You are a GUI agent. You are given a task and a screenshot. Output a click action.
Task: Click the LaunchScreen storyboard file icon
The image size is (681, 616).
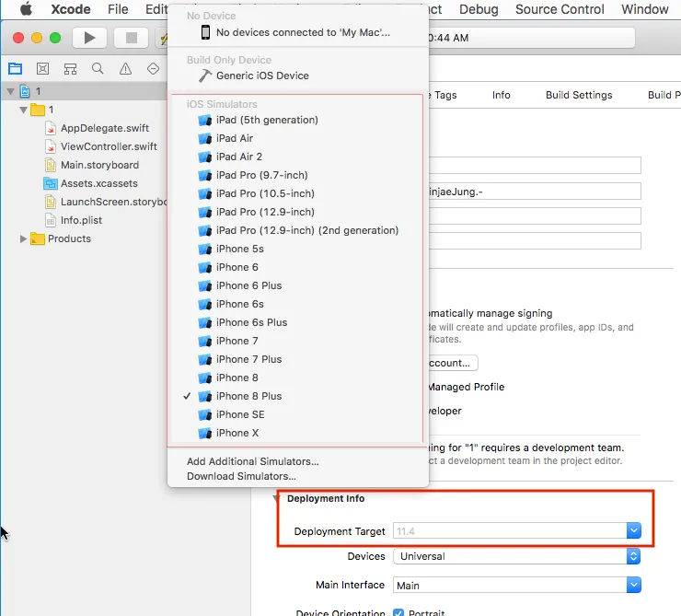click(51, 202)
